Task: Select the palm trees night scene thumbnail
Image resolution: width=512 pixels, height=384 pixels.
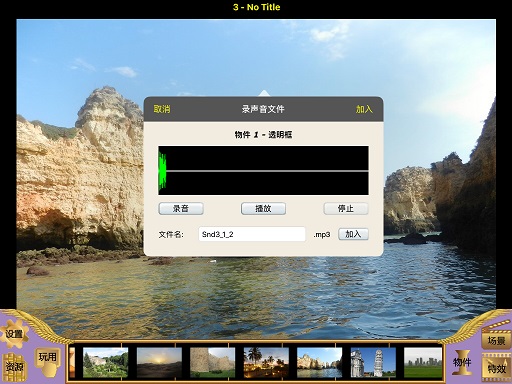Action: click(x=266, y=363)
